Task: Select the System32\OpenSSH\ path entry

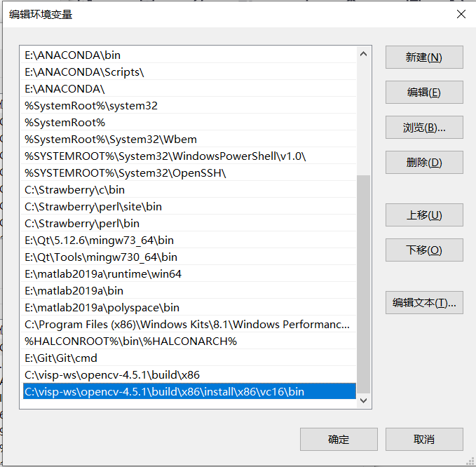Action: [188, 172]
